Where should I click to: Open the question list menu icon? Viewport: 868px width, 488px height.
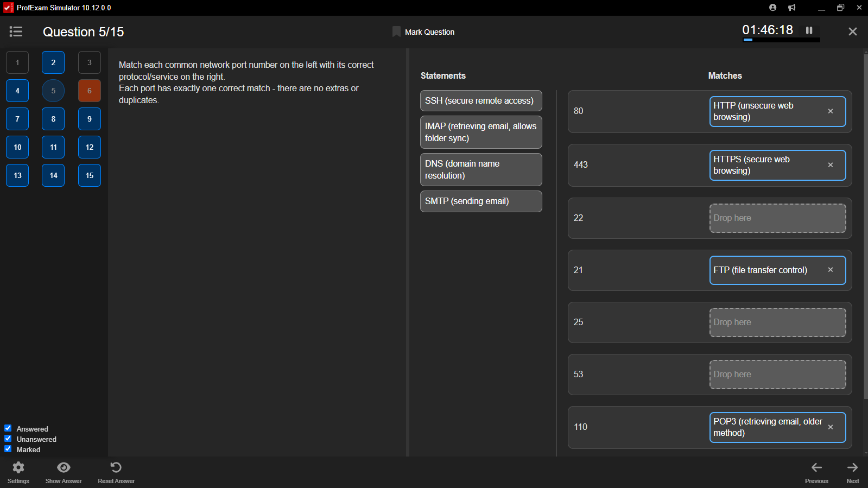pyautogui.click(x=16, y=31)
